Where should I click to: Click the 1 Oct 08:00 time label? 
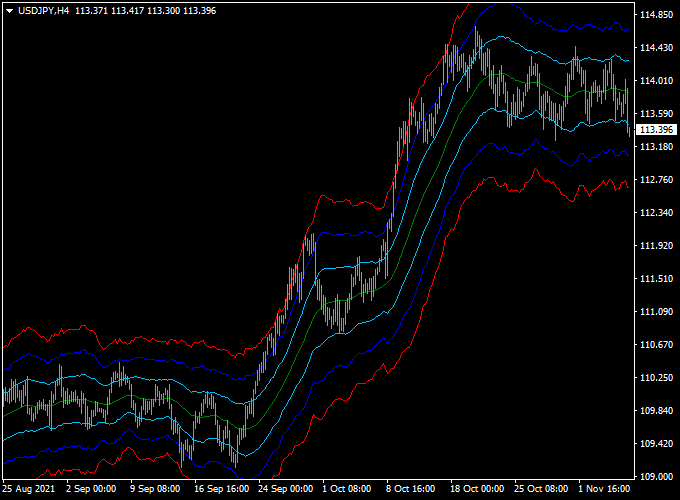(347, 489)
